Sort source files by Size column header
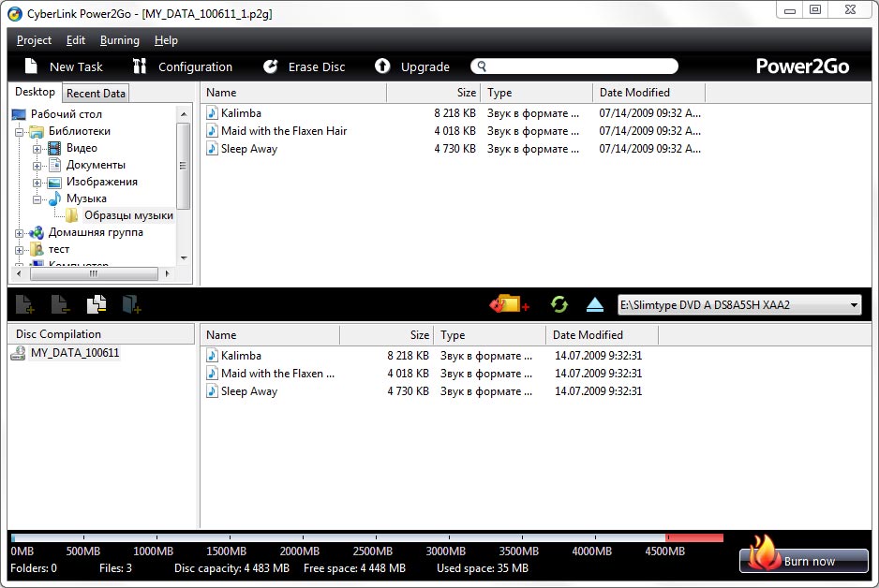This screenshot has height=588, width=879. click(433, 93)
